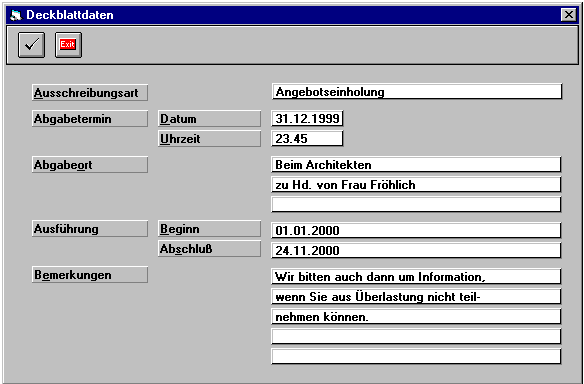Click the Beim Architekten input line
This screenshot has height=384, width=584.
tap(416, 165)
